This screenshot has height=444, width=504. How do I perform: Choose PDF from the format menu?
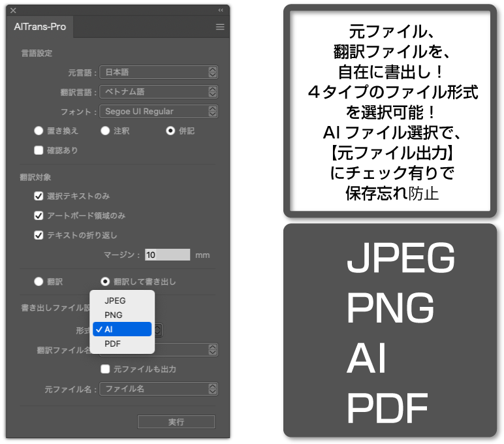click(122, 343)
